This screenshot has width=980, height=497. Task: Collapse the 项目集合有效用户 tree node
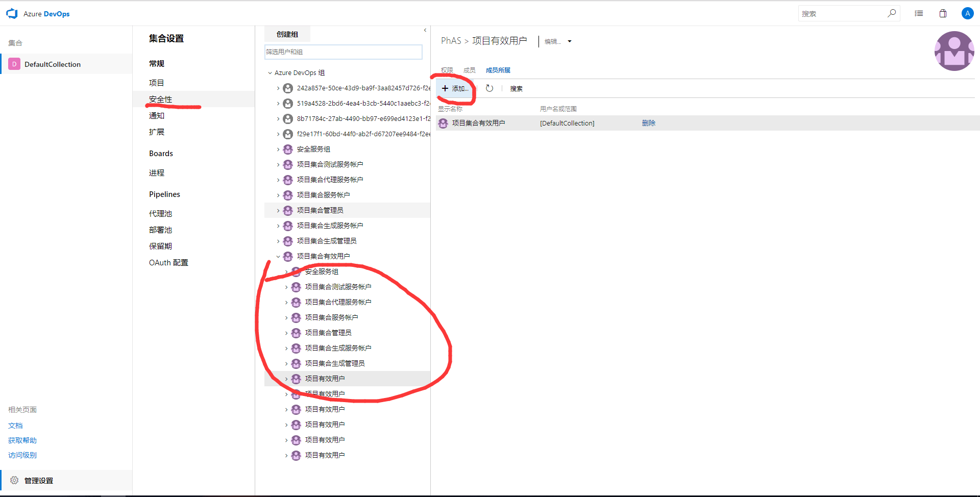278,256
